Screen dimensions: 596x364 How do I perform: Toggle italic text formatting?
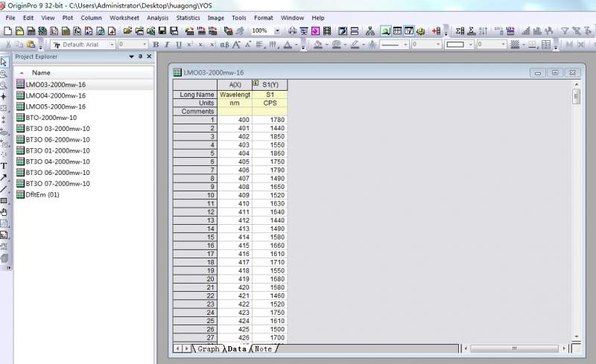point(167,45)
